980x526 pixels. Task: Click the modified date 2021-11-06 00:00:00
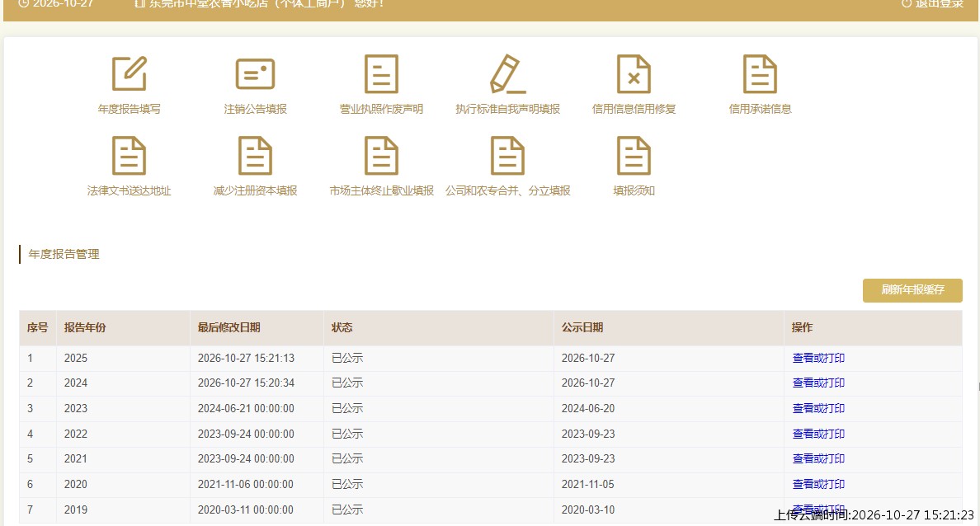[246, 484]
